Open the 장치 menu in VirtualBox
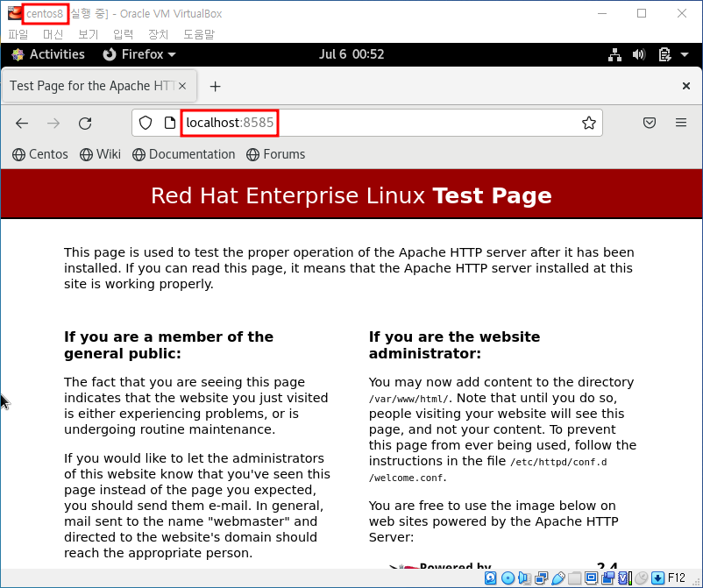This screenshot has width=703, height=588. click(158, 34)
